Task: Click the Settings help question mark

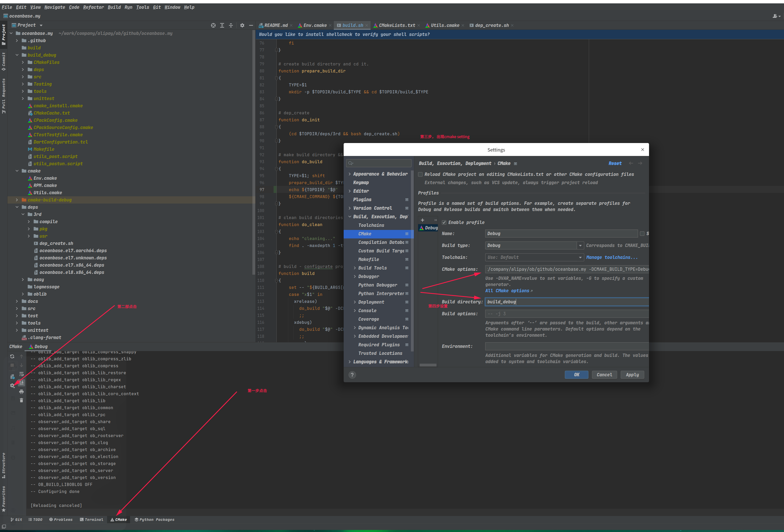Action: click(x=352, y=375)
